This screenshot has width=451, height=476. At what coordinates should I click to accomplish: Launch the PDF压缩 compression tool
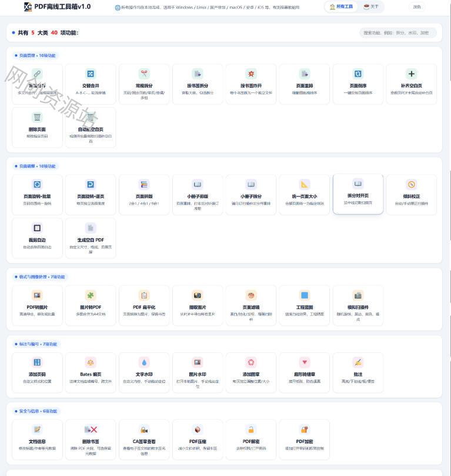click(x=198, y=440)
